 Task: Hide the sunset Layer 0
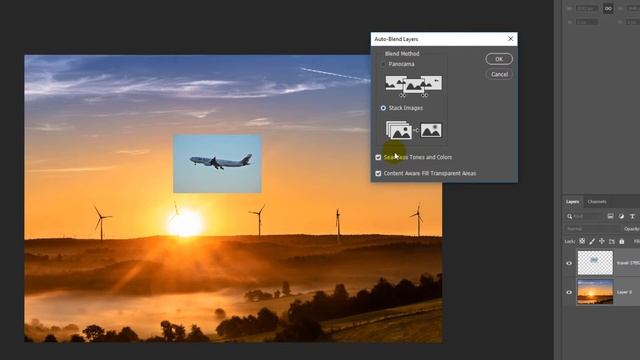569,292
